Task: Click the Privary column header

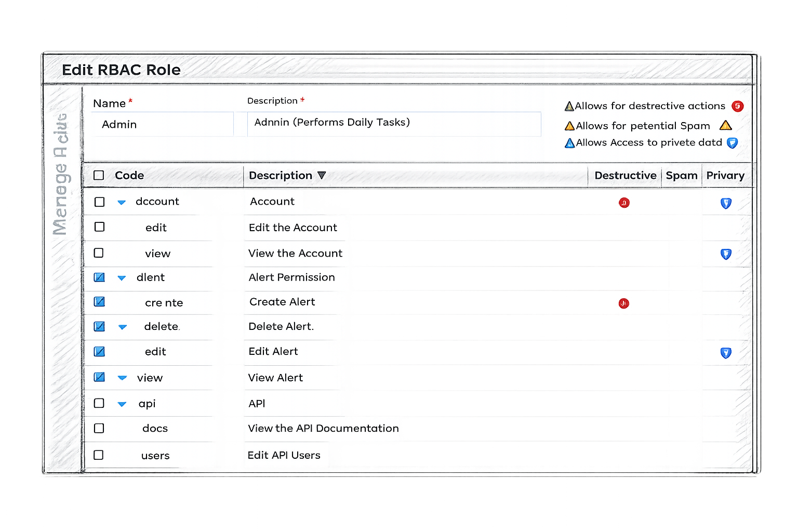Action: [725, 176]
